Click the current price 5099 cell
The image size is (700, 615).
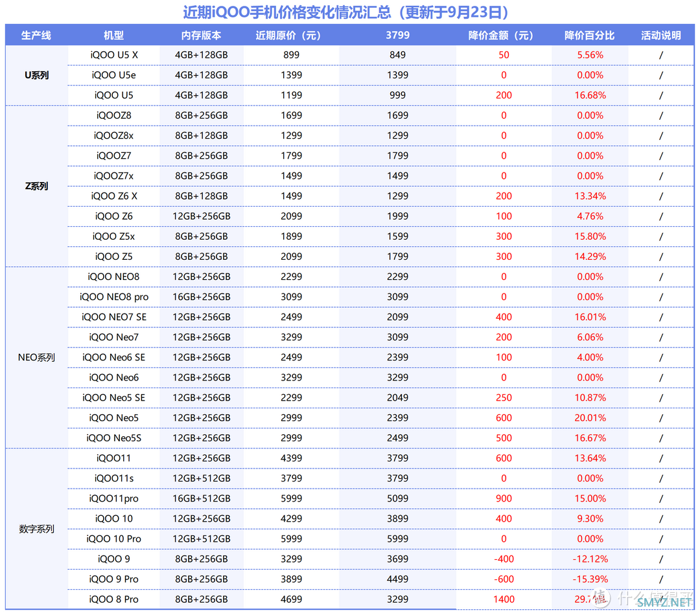(x=397, y=498)
